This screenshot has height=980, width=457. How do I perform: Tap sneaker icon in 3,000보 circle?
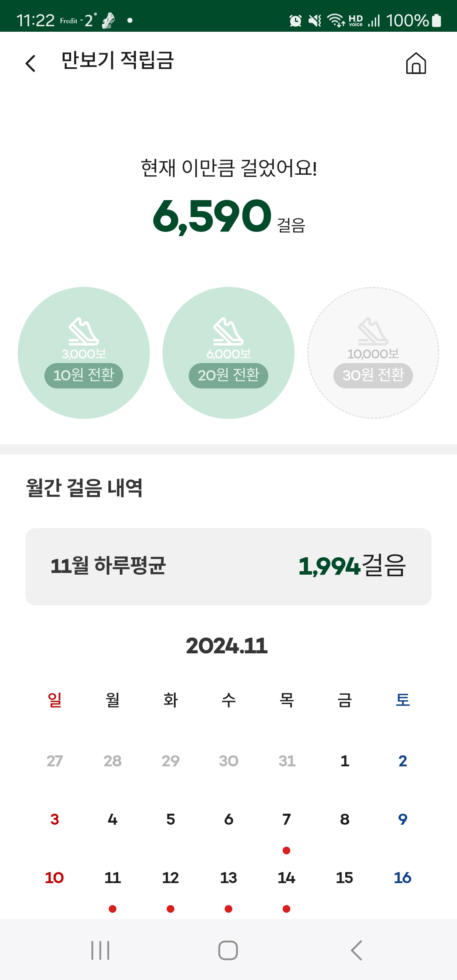click(84, 331)
